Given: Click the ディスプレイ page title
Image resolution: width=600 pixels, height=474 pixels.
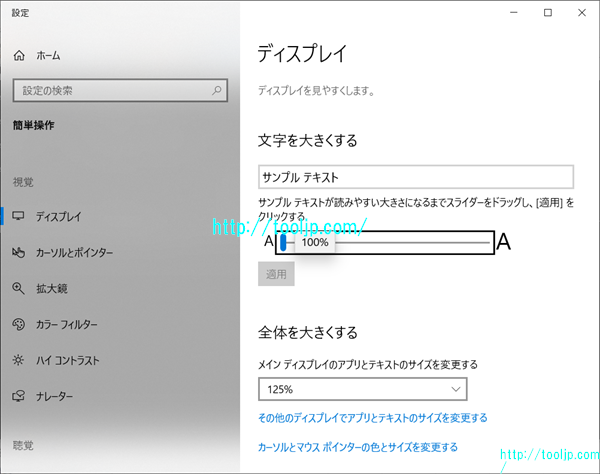Looking at the screenshot, I should (302, 54).
